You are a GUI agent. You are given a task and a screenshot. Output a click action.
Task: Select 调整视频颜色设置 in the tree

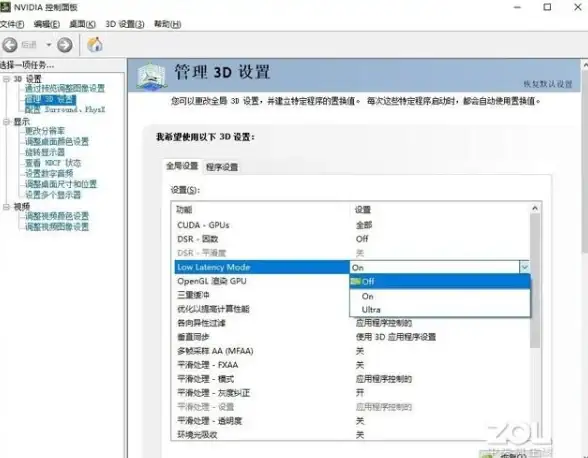coord(57,216)
